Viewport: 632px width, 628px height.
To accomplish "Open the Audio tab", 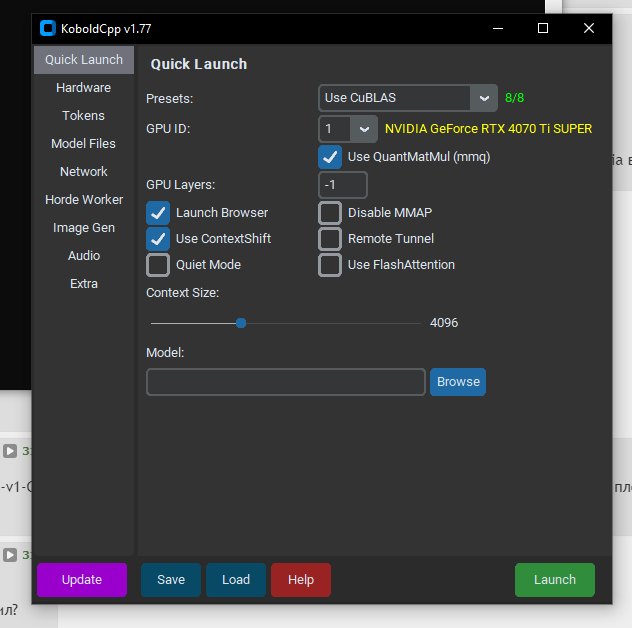I will (83, 256).
